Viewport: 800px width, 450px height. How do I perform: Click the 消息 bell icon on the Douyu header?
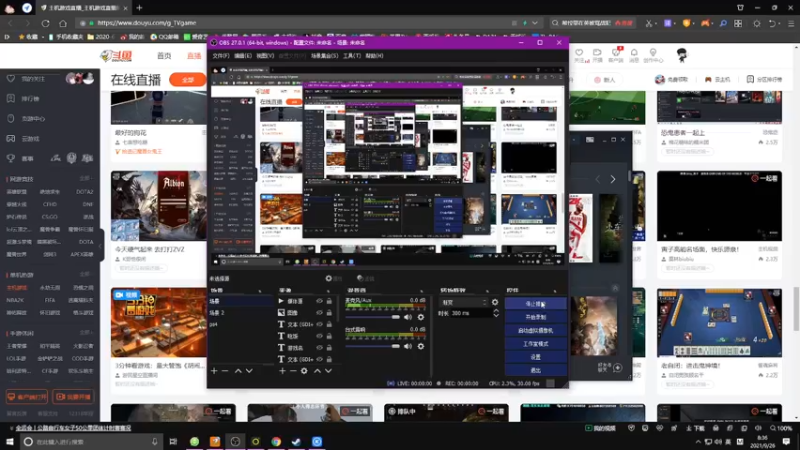point(634,55)
